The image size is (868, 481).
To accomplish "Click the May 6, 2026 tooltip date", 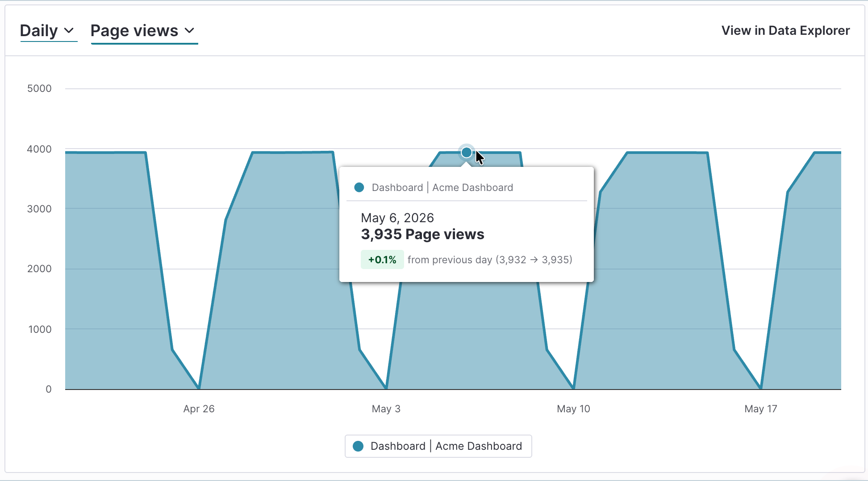I will click(x=397, y=218).
